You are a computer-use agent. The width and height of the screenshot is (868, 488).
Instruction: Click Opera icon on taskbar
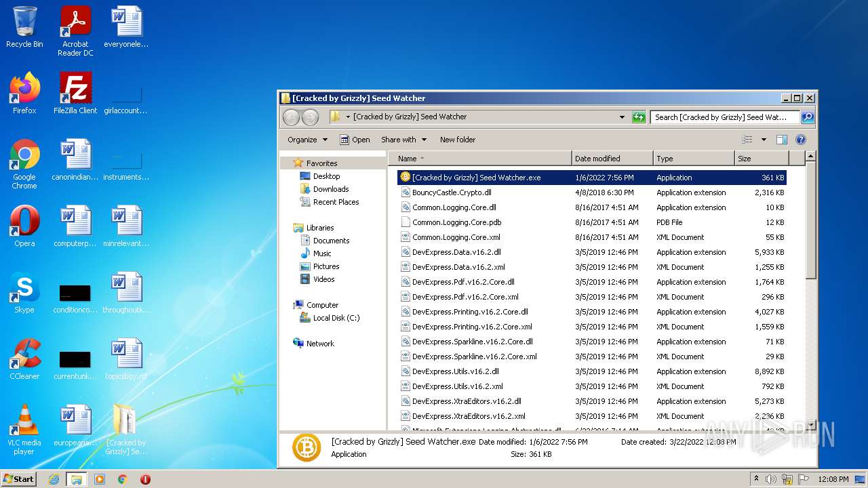pos(145,479)
